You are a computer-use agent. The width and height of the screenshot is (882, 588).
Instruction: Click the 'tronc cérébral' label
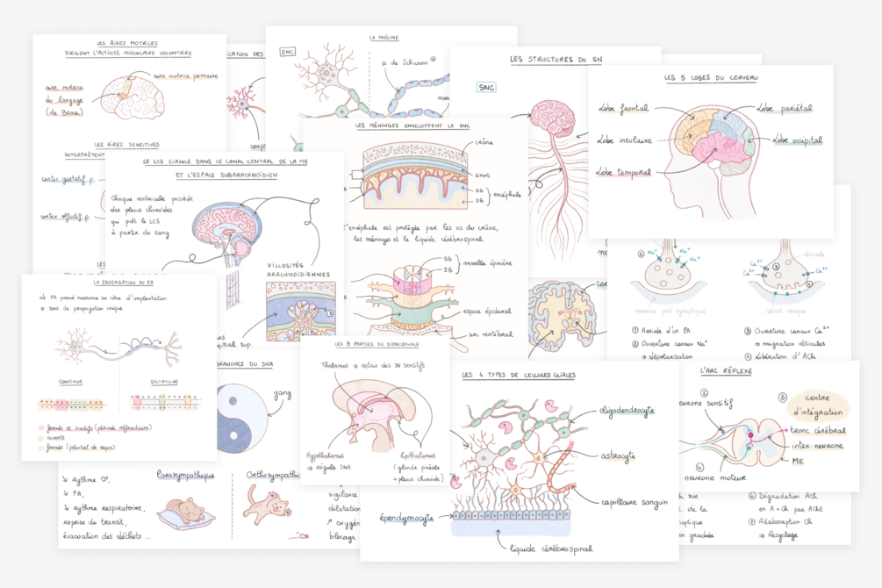point(818,430)
